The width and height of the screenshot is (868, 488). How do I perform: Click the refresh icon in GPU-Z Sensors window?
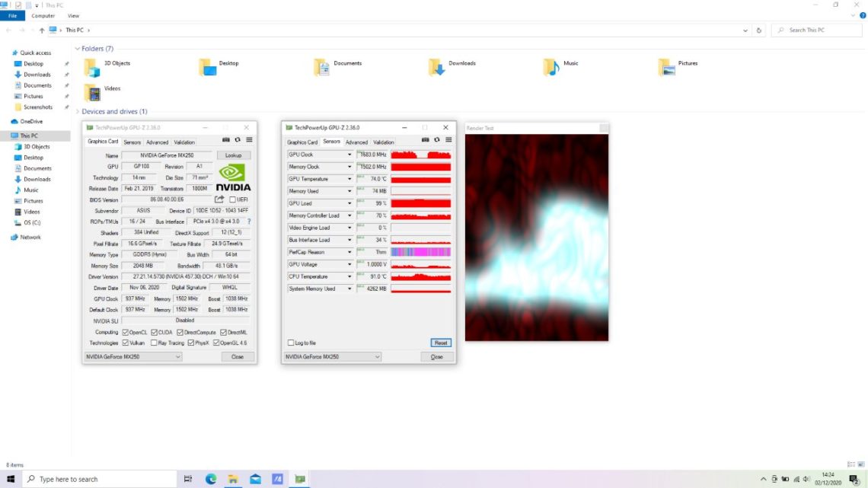pyautogui.click(x=436, y=139)
